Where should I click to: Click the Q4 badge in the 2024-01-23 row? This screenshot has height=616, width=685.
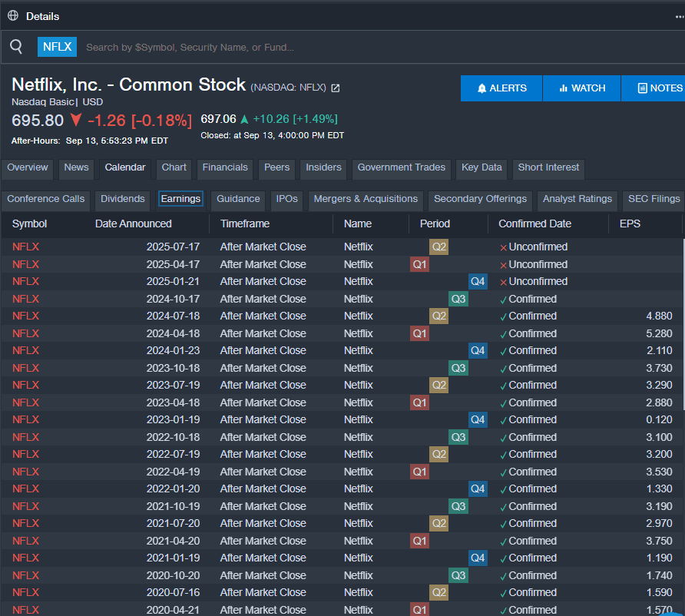(478, 350)
